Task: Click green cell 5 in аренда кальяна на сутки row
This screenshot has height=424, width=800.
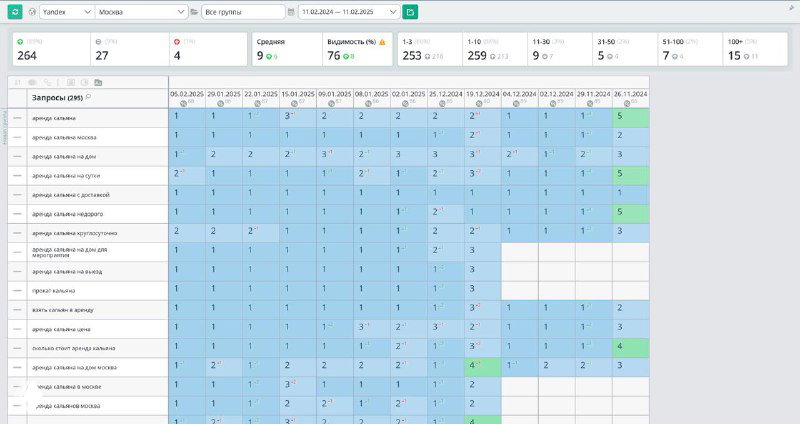Action: (631, 176)
